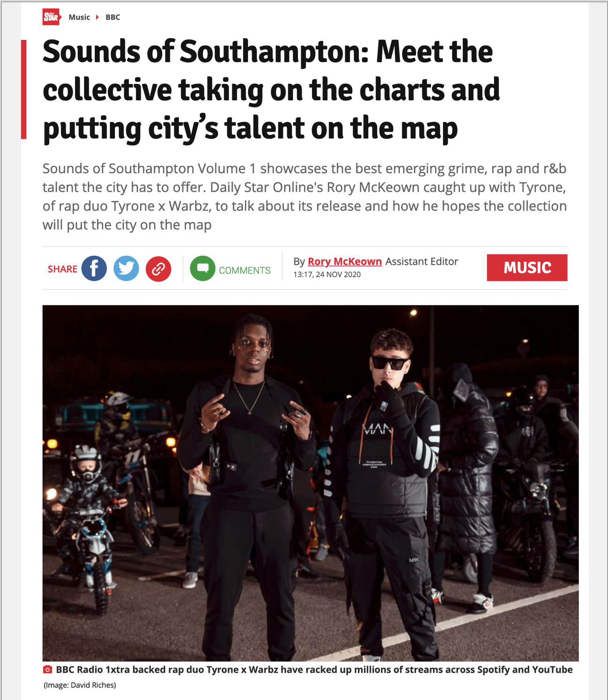Click the article summary paragraph
Screen dimensions: 608x700
tap(305, 197)
